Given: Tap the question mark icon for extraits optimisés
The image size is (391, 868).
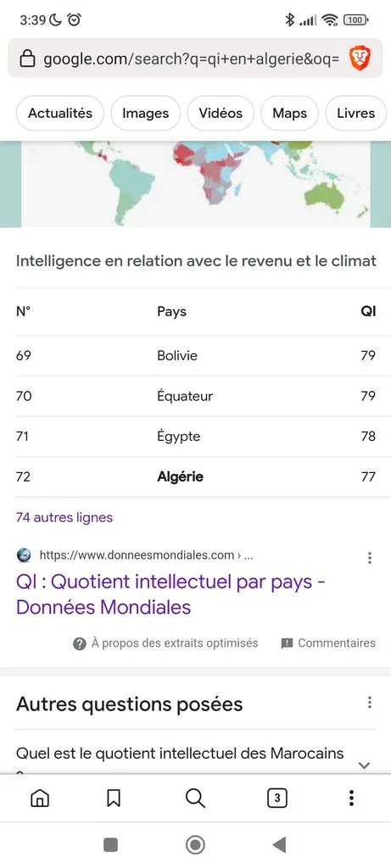Looking at the screenshot, I should [80, 643].
